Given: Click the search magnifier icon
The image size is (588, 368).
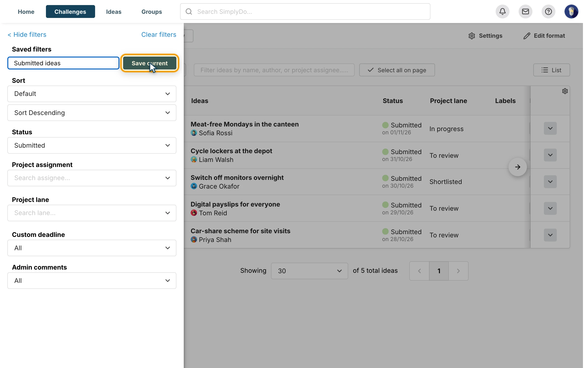Looking at the screenshot, I should pos(189,11).
